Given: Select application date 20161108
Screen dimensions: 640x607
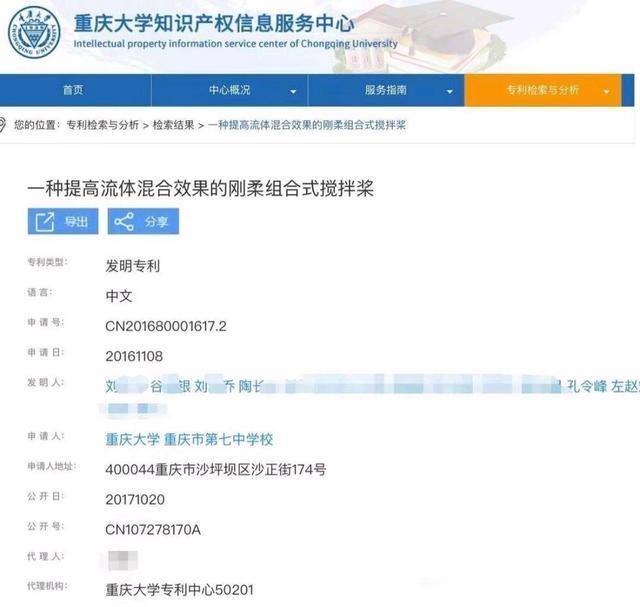Looking at the screenshot, I should pyautogui.click(x=134, y=356).
